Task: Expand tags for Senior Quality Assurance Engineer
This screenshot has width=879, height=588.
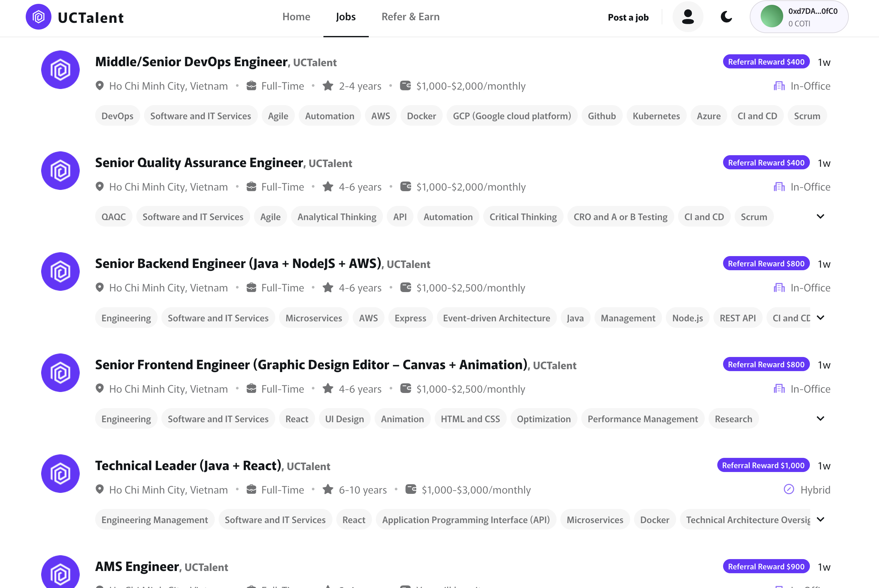Action: [820, 217]
